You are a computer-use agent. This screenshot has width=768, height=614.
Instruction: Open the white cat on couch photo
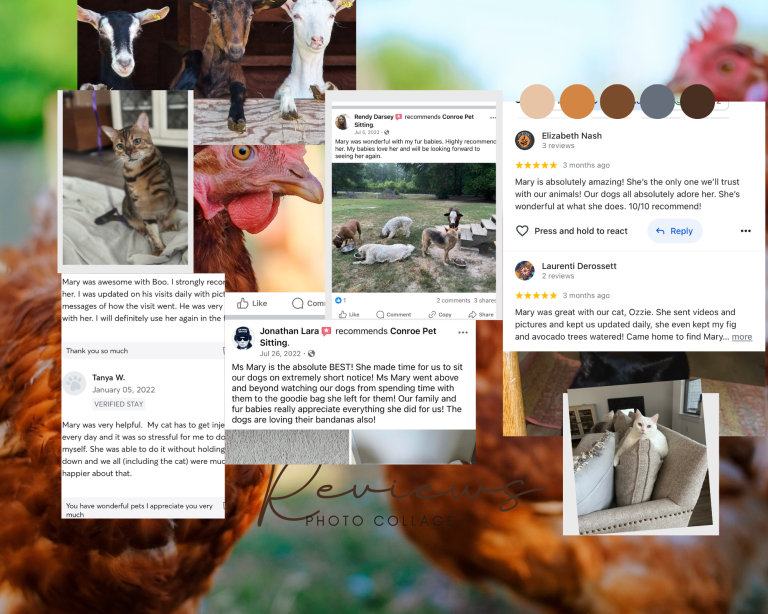641,461
